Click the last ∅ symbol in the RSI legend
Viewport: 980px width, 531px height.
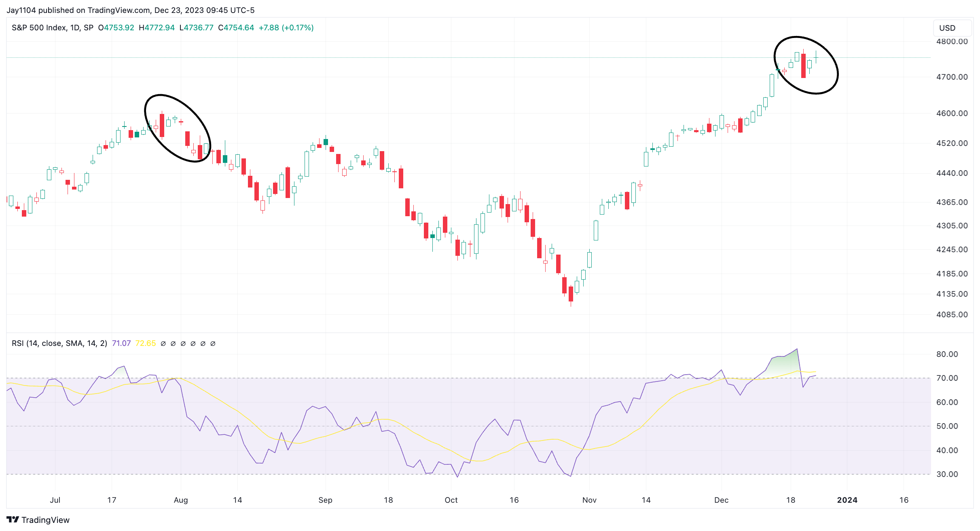(213, 343)
